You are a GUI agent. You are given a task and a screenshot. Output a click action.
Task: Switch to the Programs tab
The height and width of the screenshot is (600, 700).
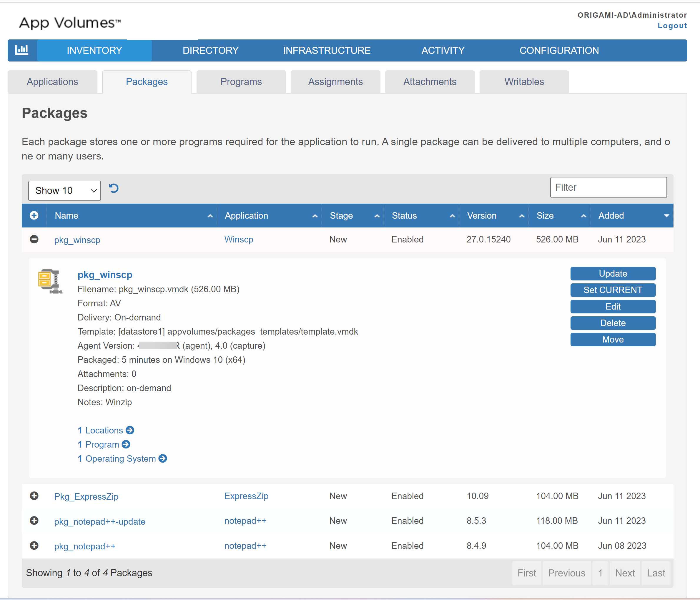click(241, 82)
